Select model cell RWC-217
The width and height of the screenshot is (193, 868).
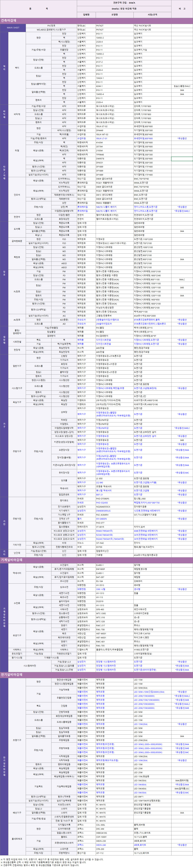[x=114, y=625]
